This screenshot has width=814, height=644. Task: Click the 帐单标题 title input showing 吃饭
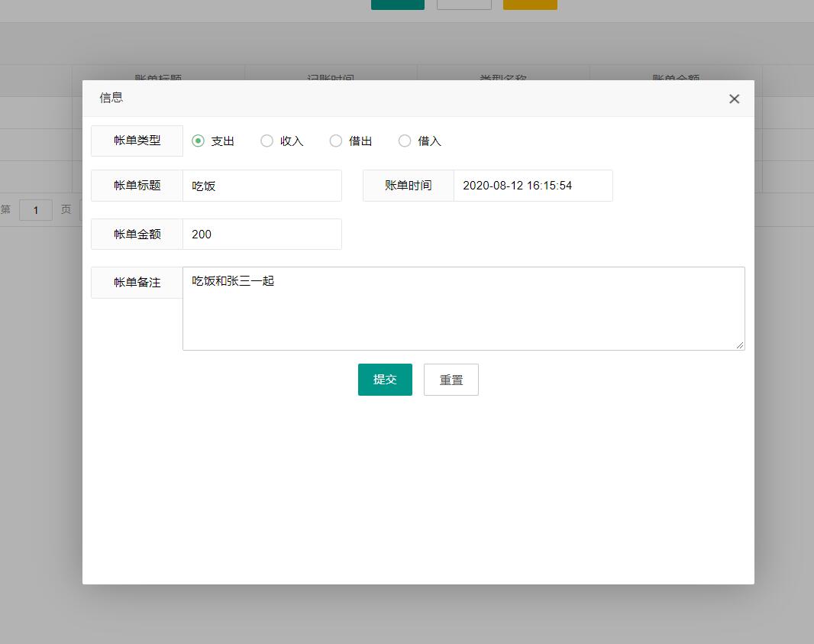(262, 185)
